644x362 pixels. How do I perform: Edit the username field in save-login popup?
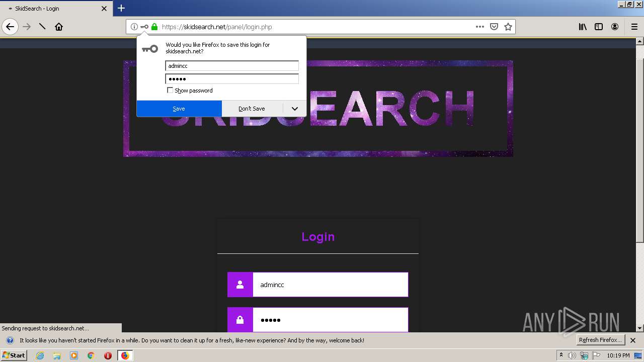click(x=232, y=66)
